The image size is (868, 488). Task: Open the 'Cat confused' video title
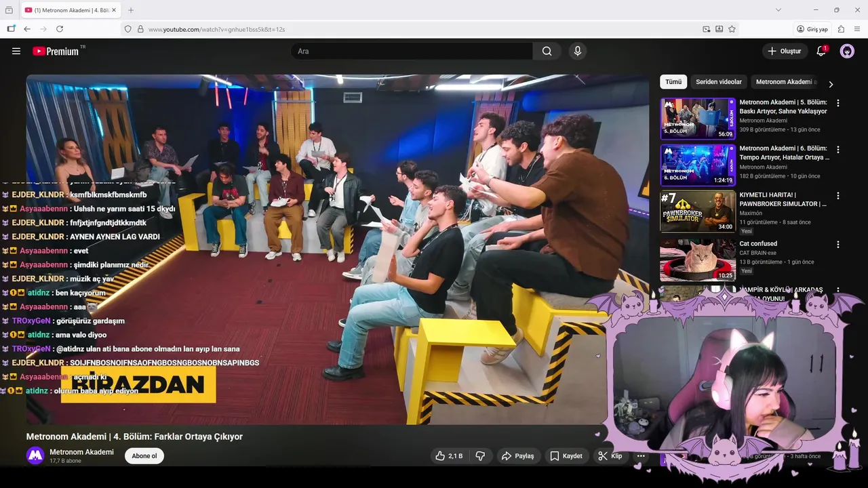point(758,244)
